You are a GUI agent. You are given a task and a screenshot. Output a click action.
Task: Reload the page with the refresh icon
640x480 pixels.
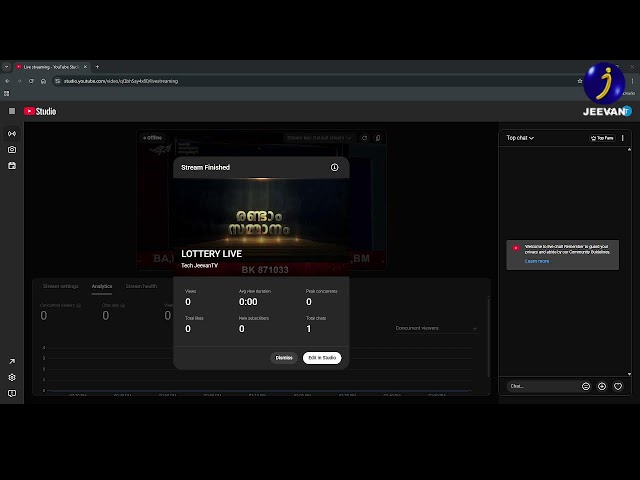[31, 81]
